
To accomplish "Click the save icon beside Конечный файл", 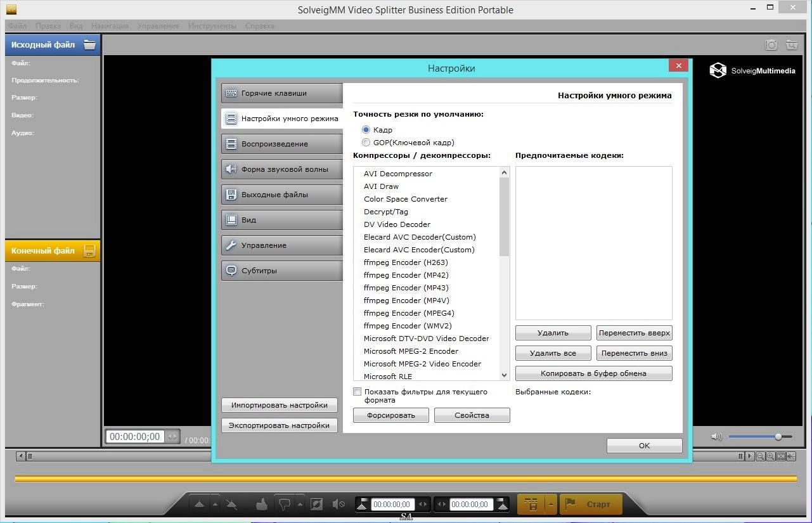I will click(89, 250).
